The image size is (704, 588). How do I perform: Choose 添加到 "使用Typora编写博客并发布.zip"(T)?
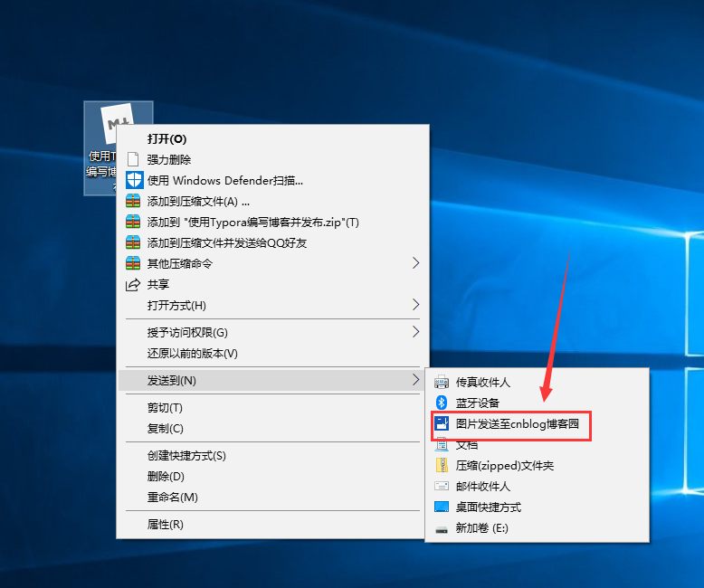[x=272, y=222]
